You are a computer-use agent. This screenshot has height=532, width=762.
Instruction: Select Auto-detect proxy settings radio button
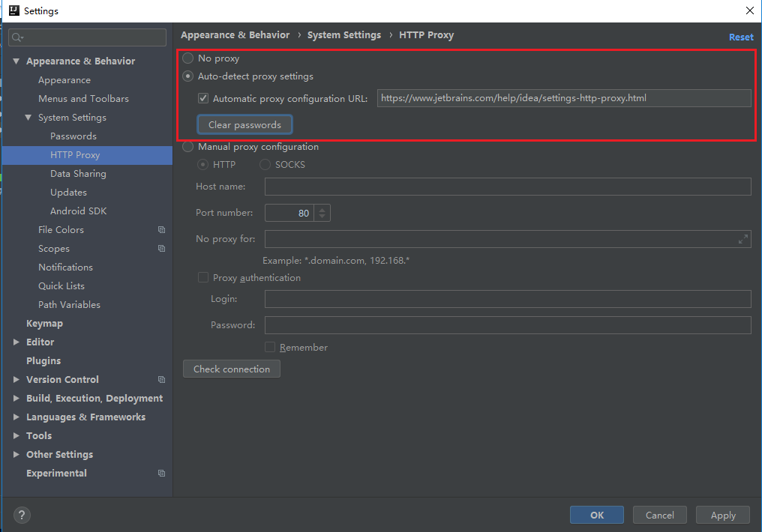[x=188, y=76]
